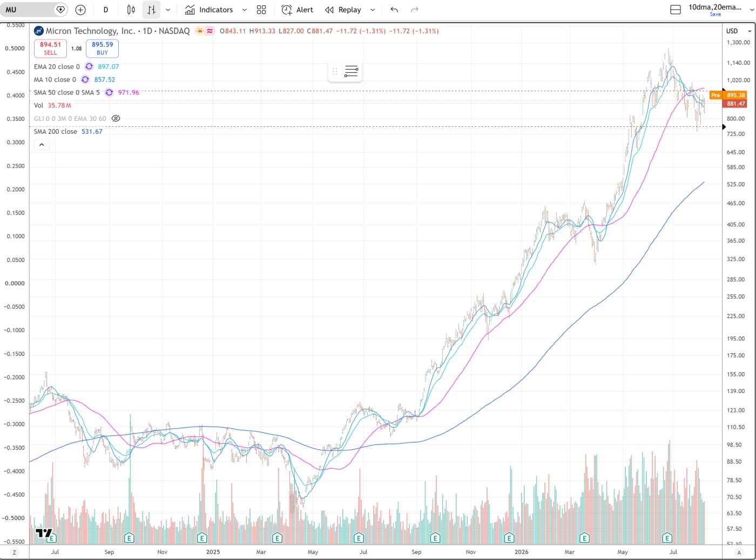Toggle the Z button below the left scale
The image size is (756, 560).
point(15,552)
